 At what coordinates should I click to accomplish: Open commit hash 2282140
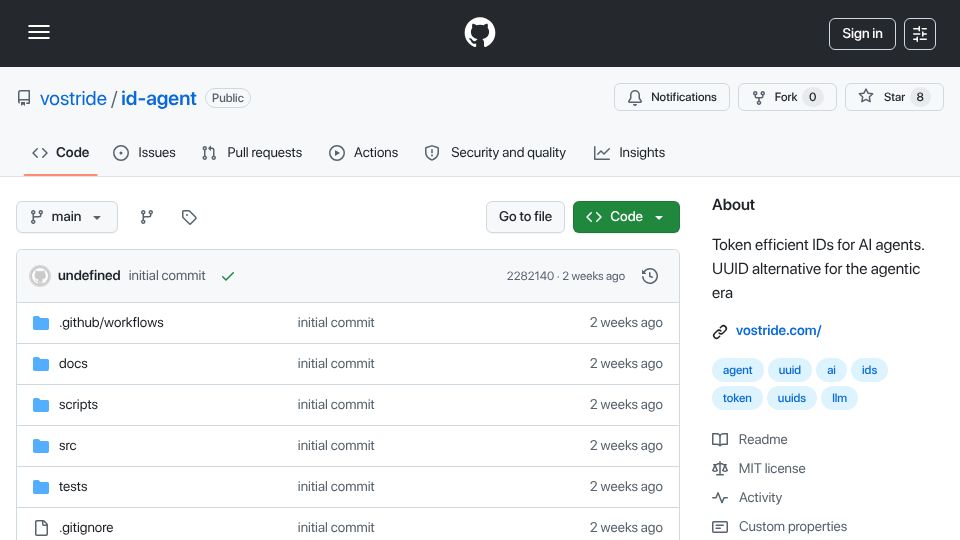pos(530,276)
